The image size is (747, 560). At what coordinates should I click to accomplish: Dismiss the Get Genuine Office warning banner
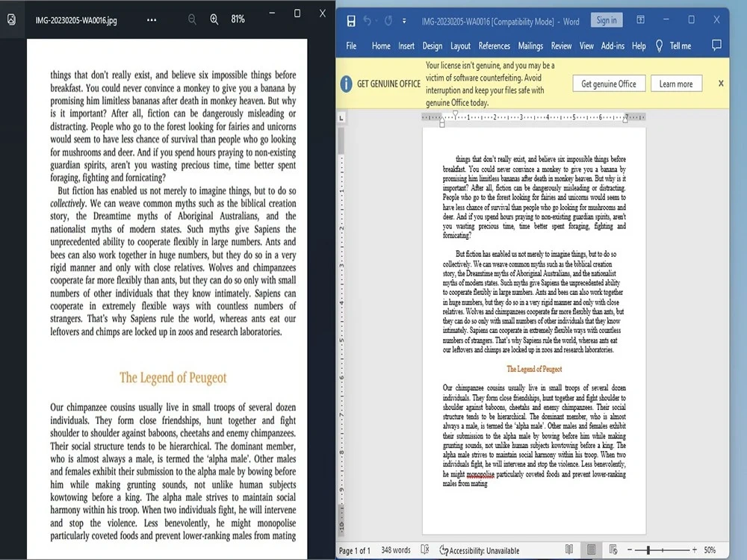coord(721,84)
